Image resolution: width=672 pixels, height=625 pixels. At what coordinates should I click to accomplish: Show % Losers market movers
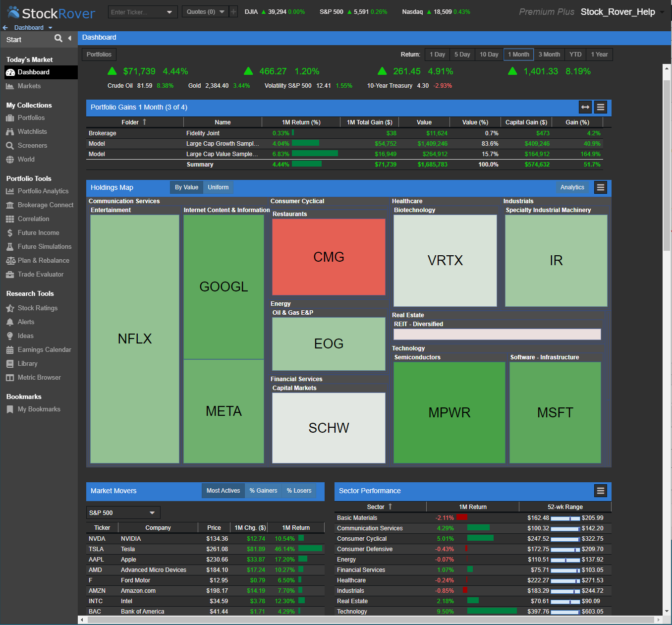[x=299, y=491]
